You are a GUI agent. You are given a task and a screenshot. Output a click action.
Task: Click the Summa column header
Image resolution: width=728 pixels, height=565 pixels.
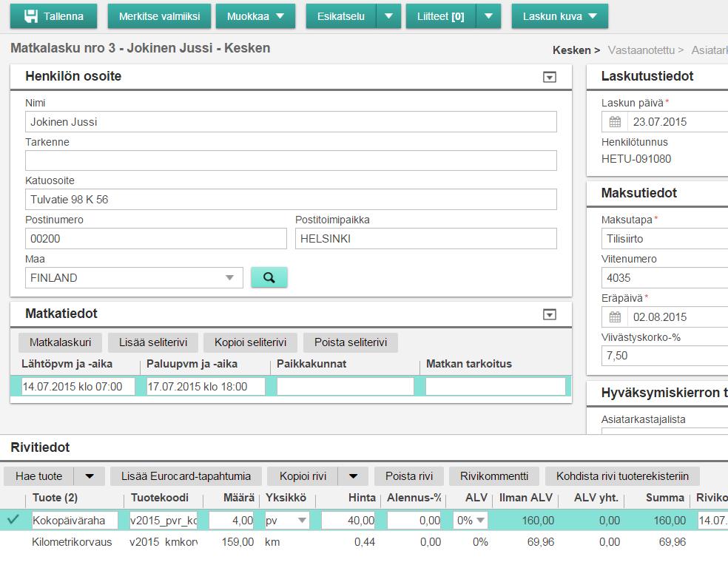point(665,498)
